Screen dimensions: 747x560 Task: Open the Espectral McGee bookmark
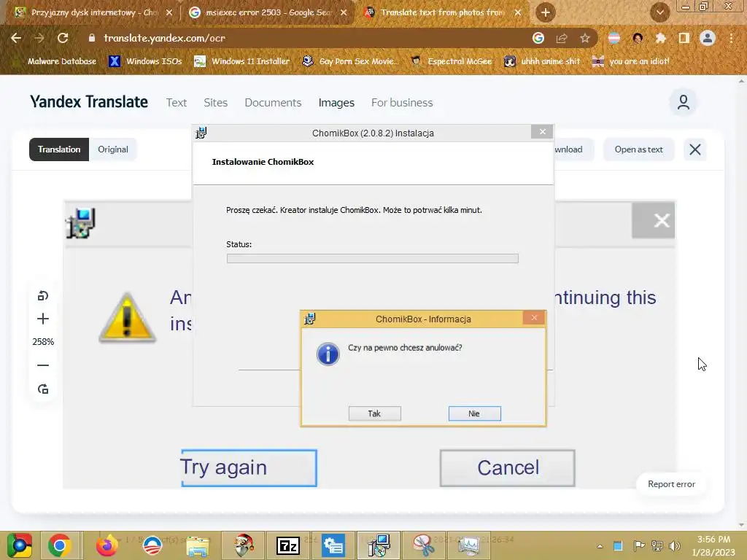[x=452, y=61]
